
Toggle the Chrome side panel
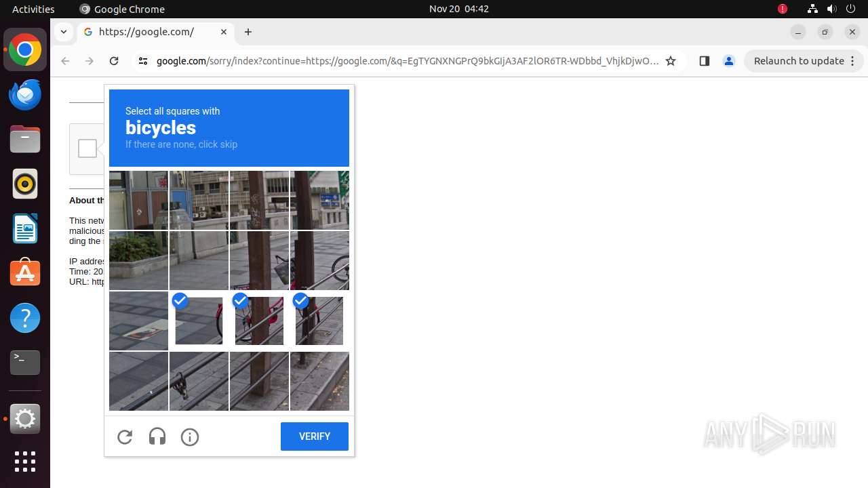point(704,61)
